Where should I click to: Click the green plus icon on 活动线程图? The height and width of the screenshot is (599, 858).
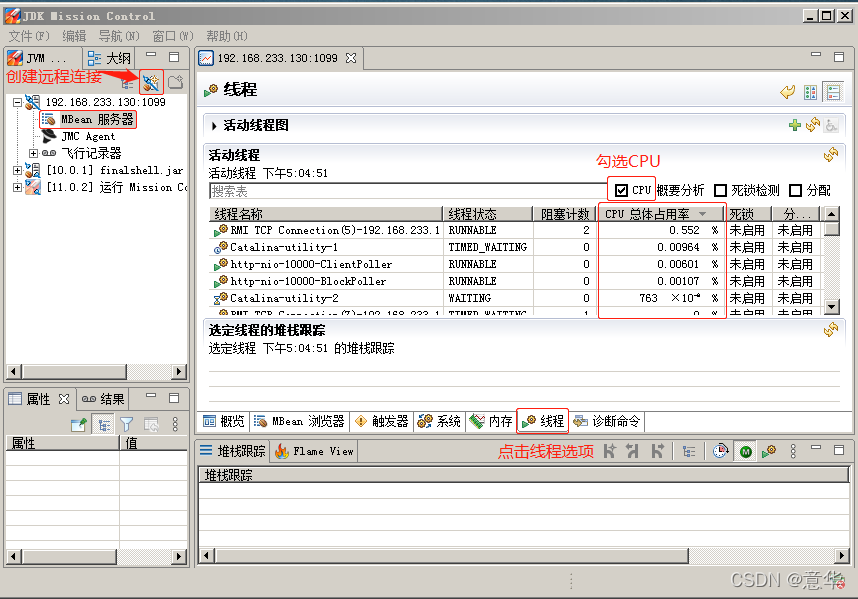coord(794,126)
